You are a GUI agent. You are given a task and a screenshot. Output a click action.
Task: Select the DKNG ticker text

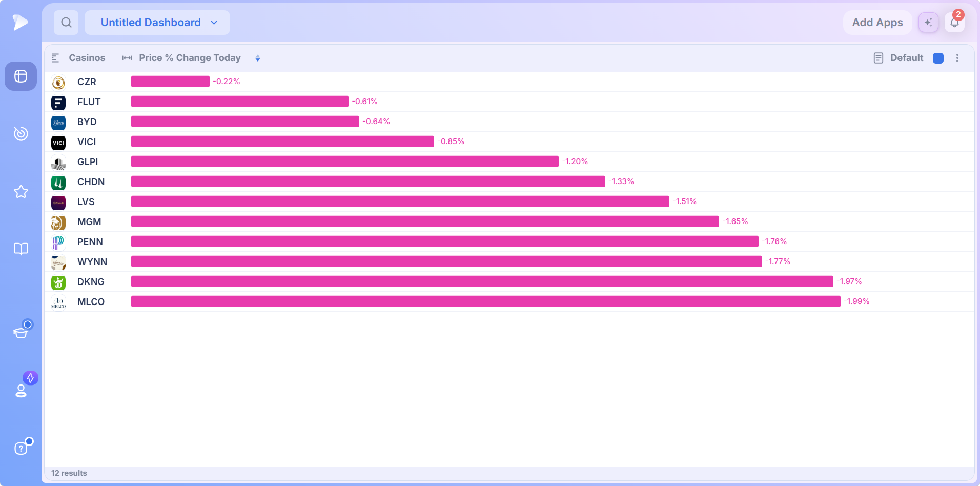(91, 282)
